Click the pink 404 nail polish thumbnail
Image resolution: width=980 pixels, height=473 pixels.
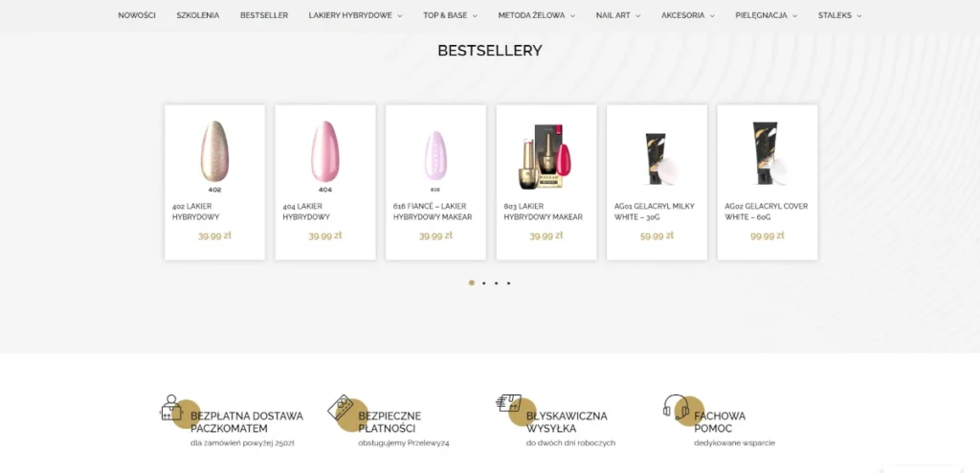325,151
